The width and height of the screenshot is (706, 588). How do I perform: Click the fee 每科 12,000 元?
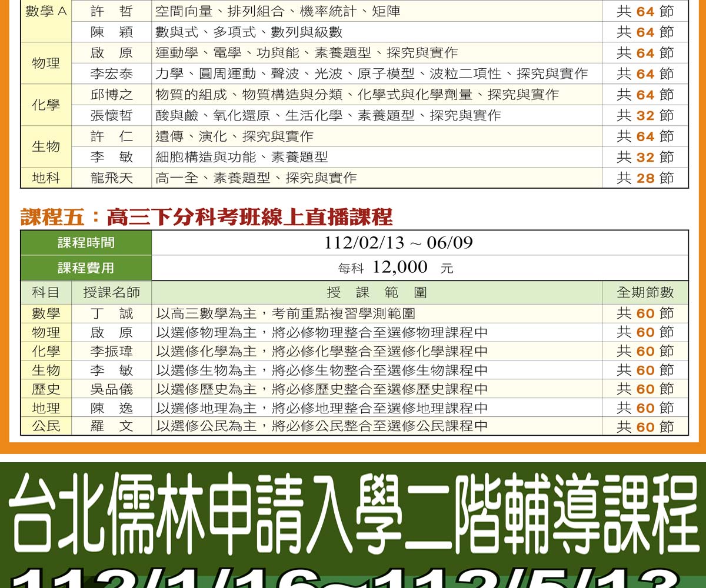(x=395, y=268)
